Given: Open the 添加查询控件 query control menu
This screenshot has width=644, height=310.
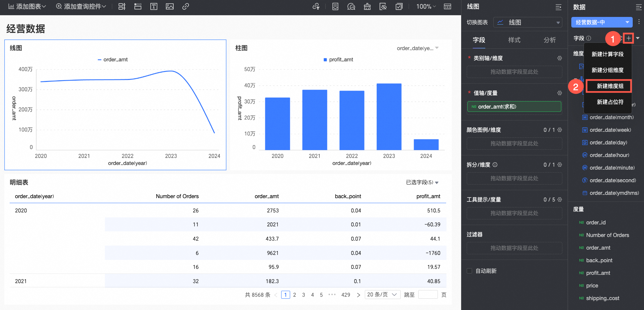Looking at the screenshot, I should coord(81,6).
